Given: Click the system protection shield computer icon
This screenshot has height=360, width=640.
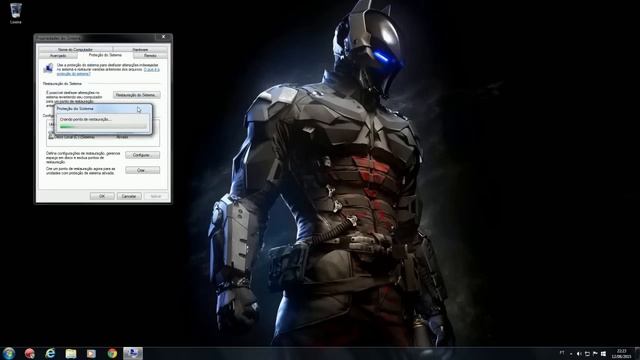Looking at the screenshot, I should [x=49, y=68].
